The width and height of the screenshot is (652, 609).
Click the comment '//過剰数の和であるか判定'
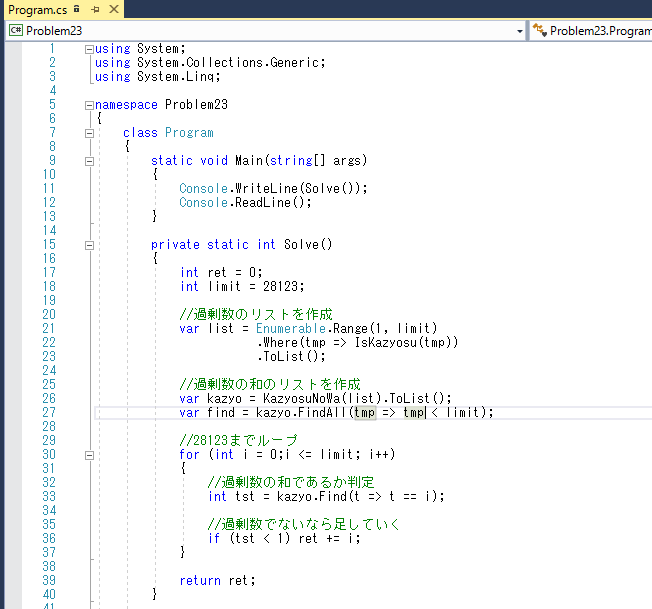tap(291, 482)
